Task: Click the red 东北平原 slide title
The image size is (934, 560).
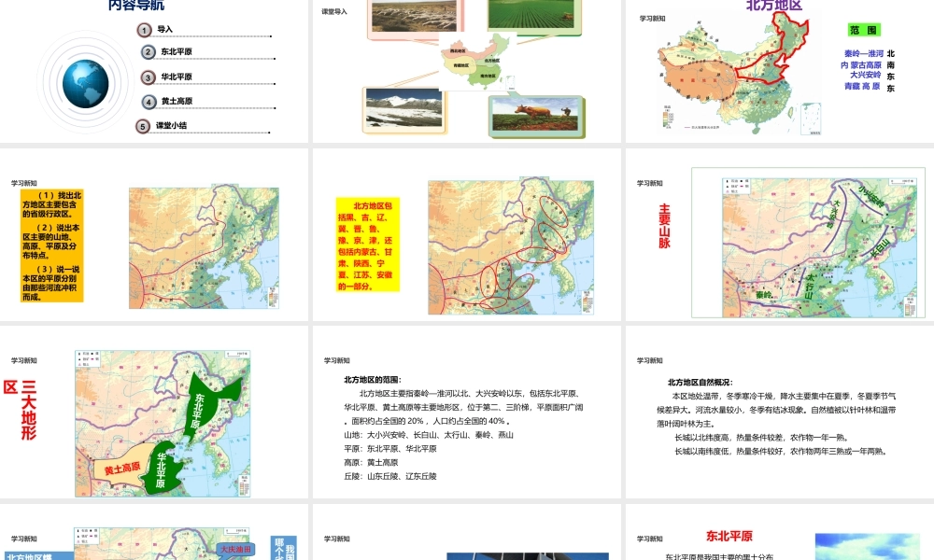Action: (x=729, y=536)
